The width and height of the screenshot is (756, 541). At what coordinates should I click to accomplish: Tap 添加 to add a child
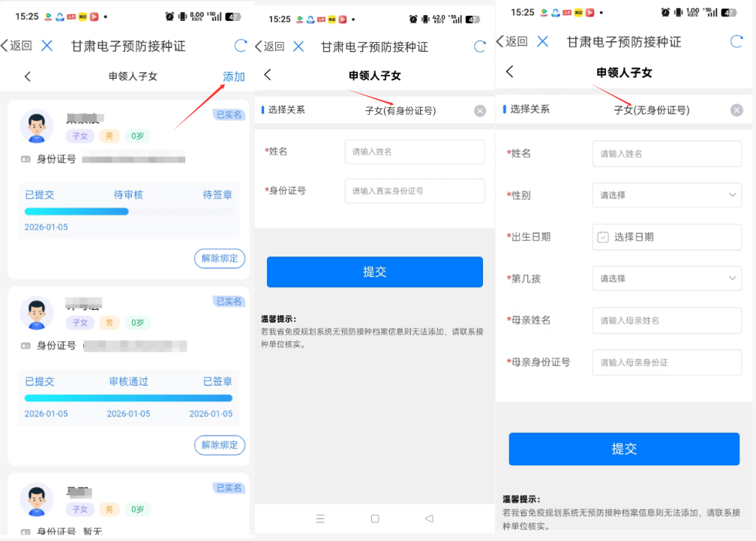(x=234, y=77)
